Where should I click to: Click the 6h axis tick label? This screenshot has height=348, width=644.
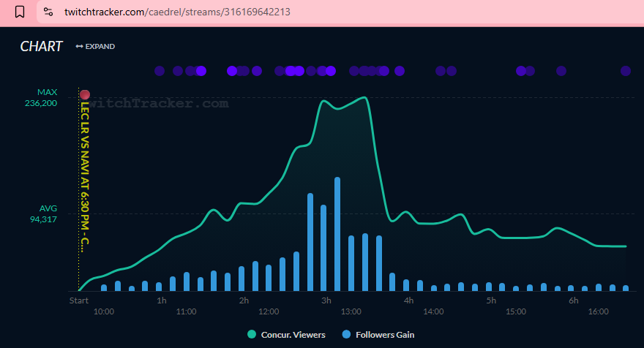point(573,300)
